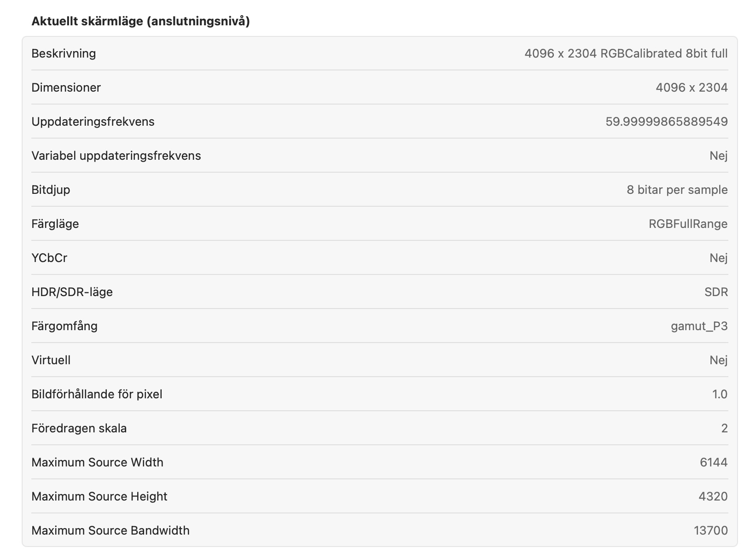Screen dimensions: 756x559
Task: Click the Bitdjup row label
Action: pyautogui.click(x=51, y=190)
